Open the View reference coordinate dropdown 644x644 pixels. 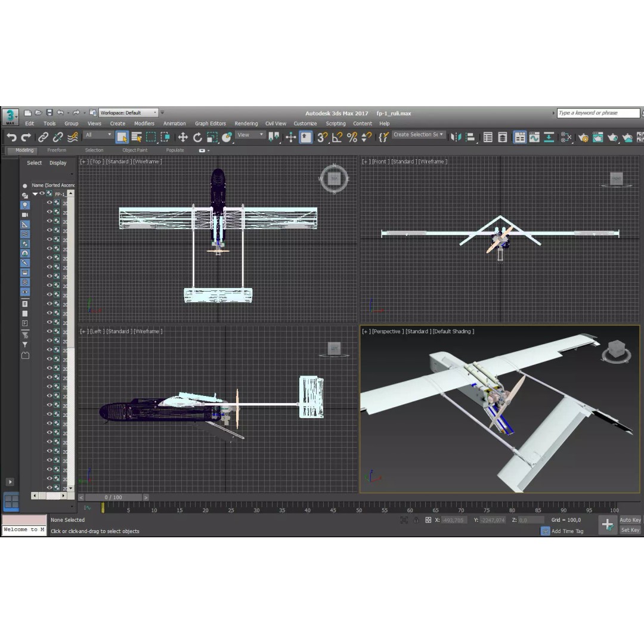[x=249, y=135]
